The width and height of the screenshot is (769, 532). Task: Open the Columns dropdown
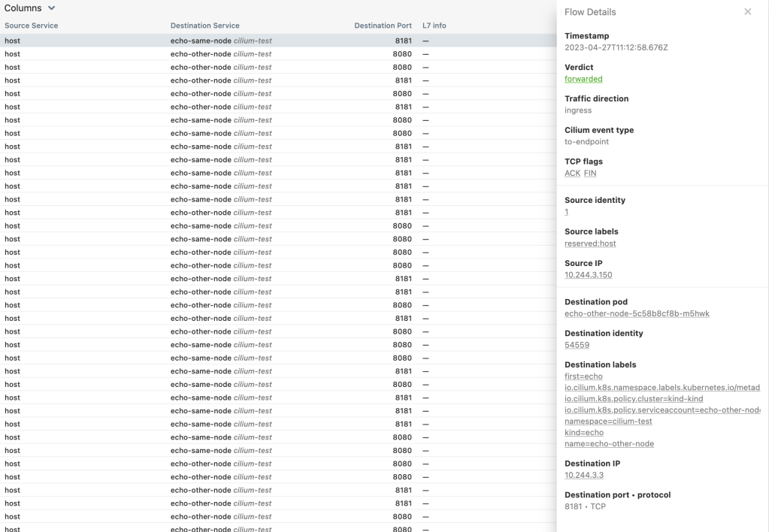point(30,8)
